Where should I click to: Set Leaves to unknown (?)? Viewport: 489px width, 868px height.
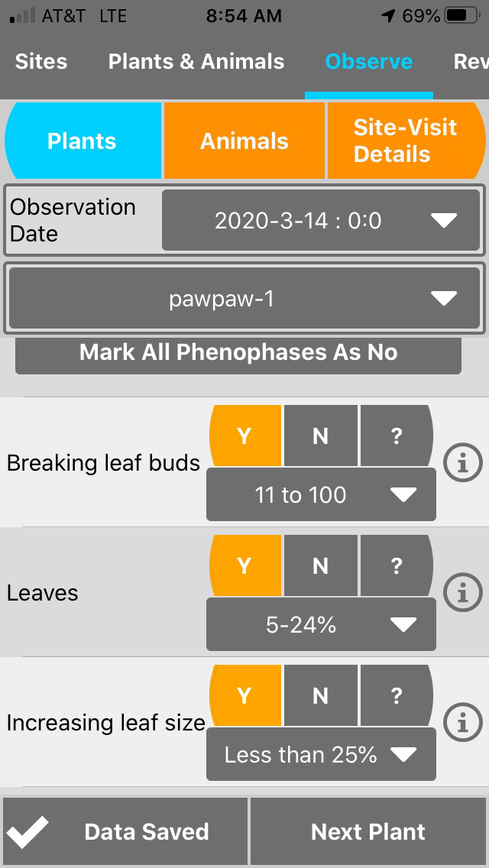[396, 566]
